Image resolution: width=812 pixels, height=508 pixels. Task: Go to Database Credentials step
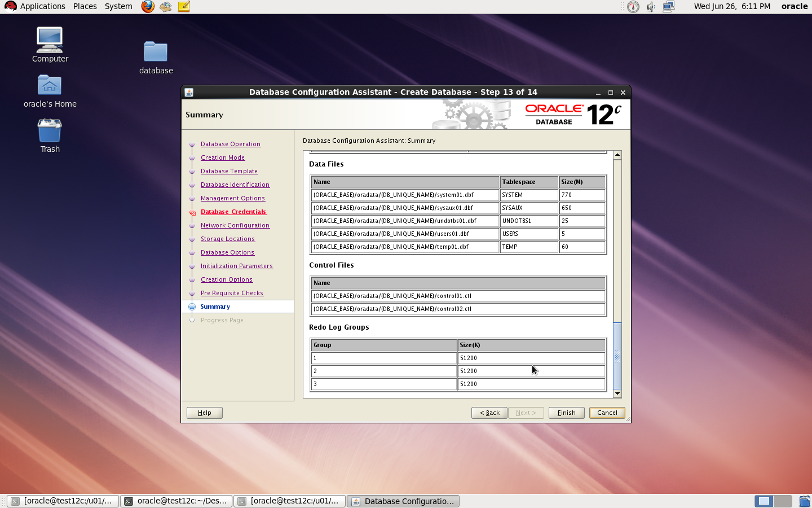pyautogui.click(x=233, y=212)
